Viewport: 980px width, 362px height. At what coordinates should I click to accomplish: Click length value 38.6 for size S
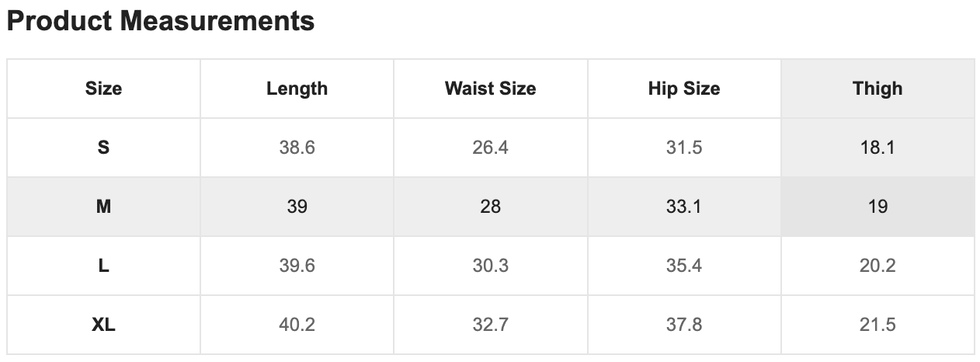pyautogui.click(x=297, y=147)
